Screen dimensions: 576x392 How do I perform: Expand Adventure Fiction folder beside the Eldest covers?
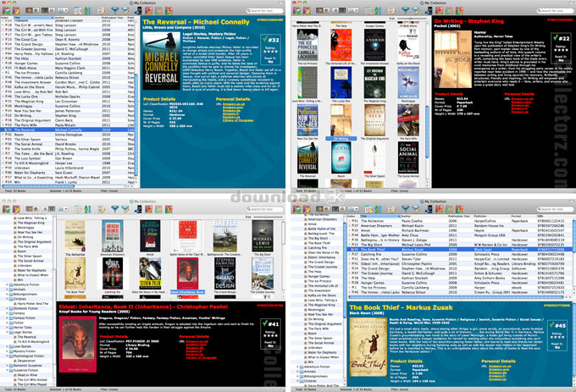click(x=7, y=284)
